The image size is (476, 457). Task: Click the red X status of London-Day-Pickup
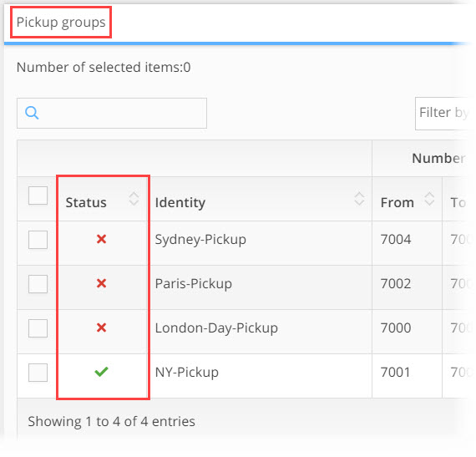tap(101, 328)
